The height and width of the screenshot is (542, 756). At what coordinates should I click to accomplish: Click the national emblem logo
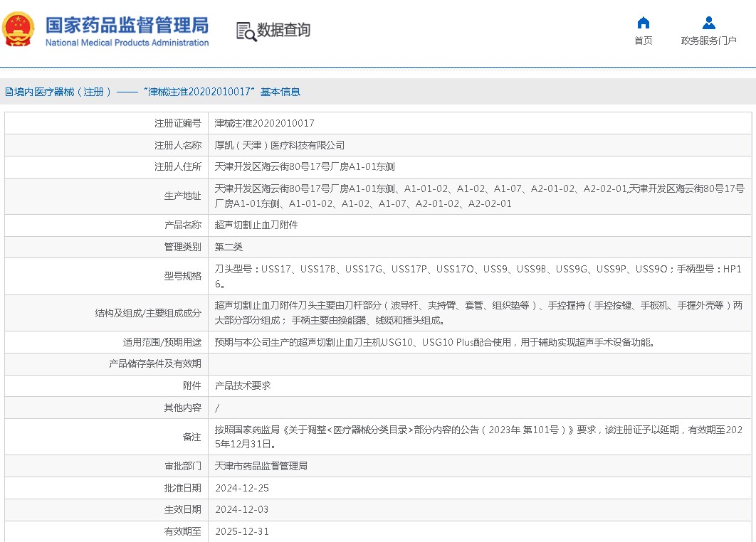pyautogui.click(x=19, y=29)
